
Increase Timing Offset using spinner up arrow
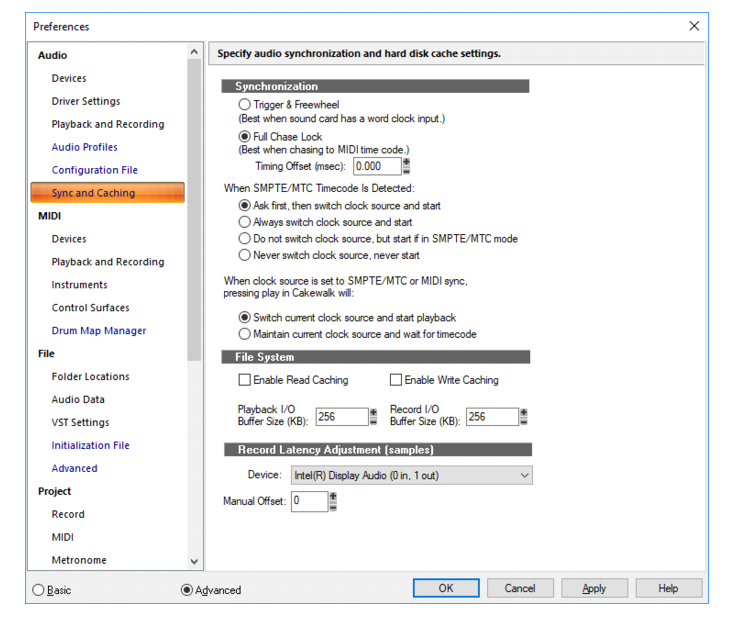[x=406, y=162]
